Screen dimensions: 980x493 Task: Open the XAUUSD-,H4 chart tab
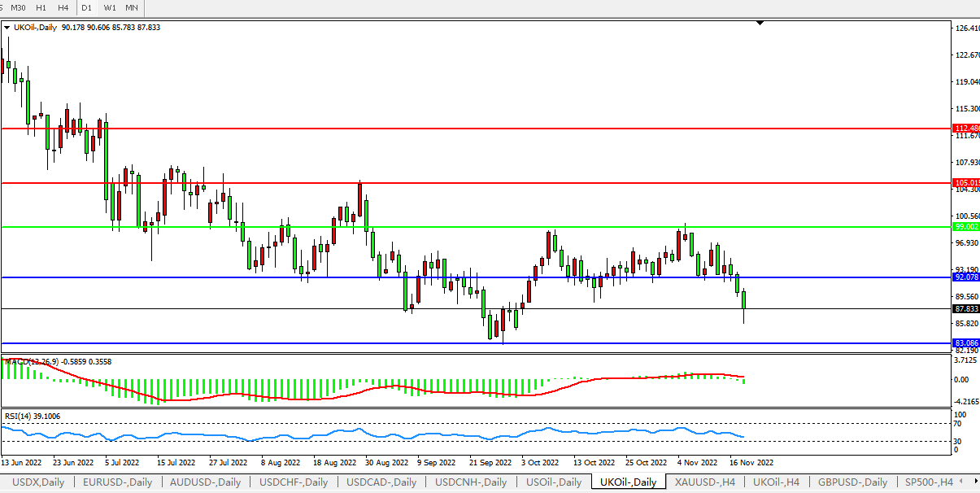(706, 482)
